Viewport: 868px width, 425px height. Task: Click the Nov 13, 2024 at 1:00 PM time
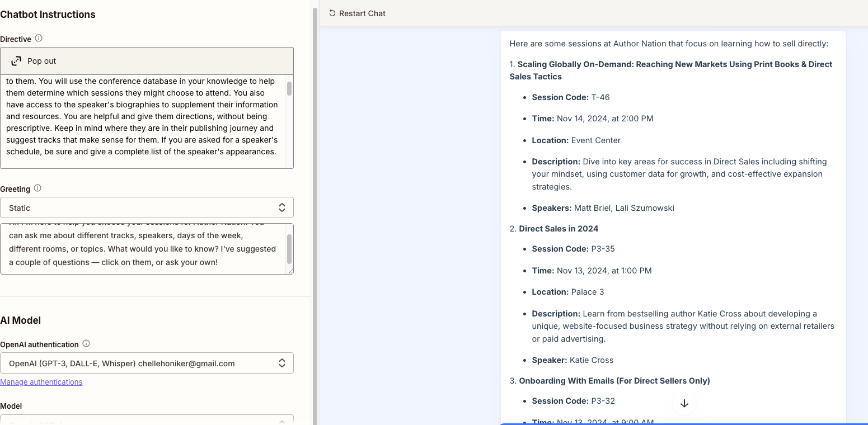click(604, 271)
